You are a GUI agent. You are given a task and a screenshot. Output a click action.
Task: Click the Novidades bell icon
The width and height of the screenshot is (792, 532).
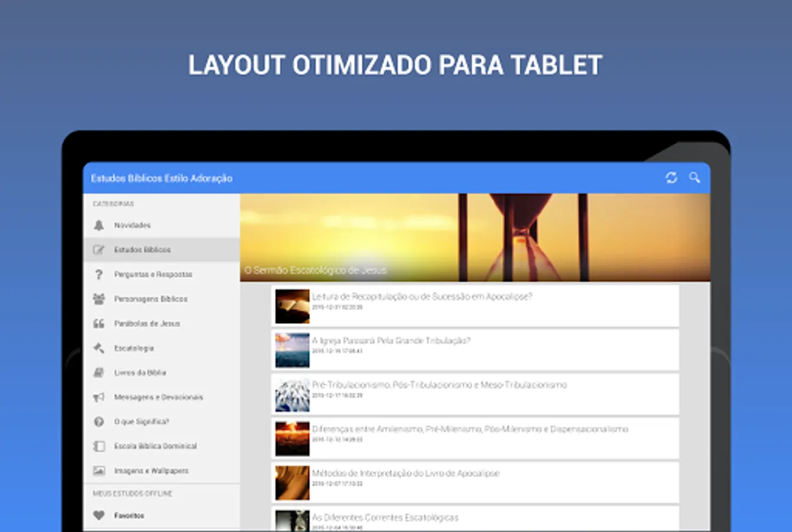pos(99,225)
